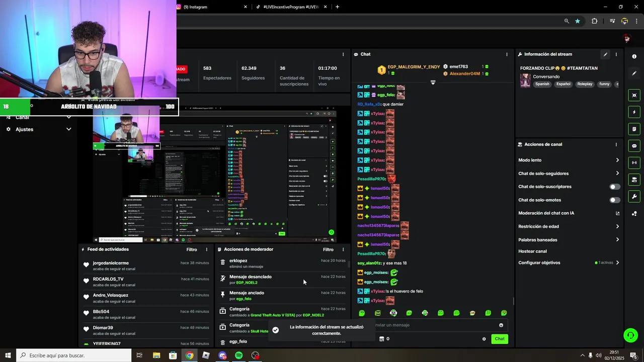Click the taskbar search box

(x=74, y=355)
